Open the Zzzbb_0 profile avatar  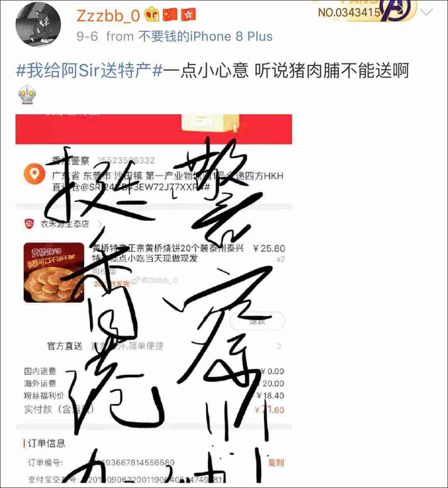coord(39,24)
